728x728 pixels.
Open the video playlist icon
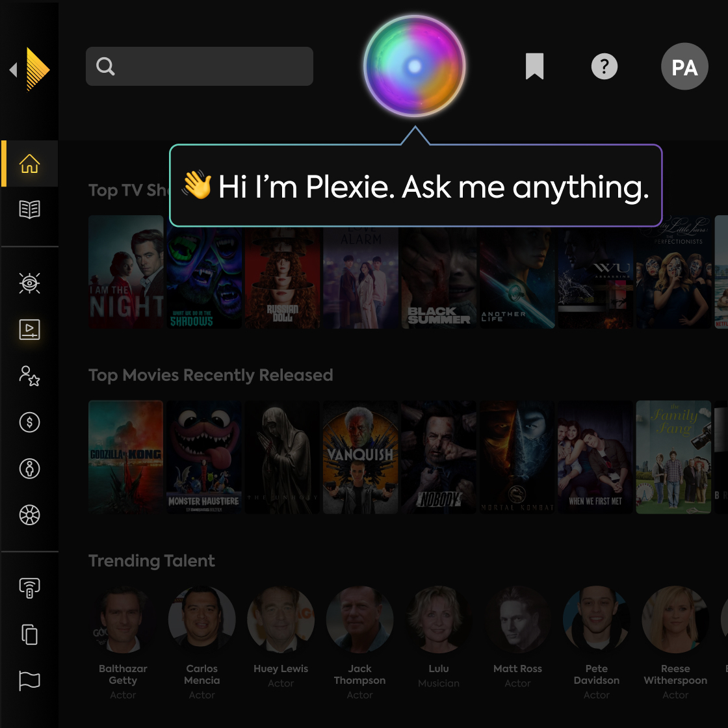(30, 330)
